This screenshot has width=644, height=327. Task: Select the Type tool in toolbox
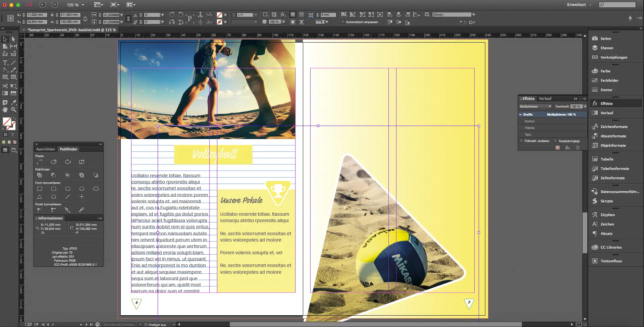tap(5, 63)
